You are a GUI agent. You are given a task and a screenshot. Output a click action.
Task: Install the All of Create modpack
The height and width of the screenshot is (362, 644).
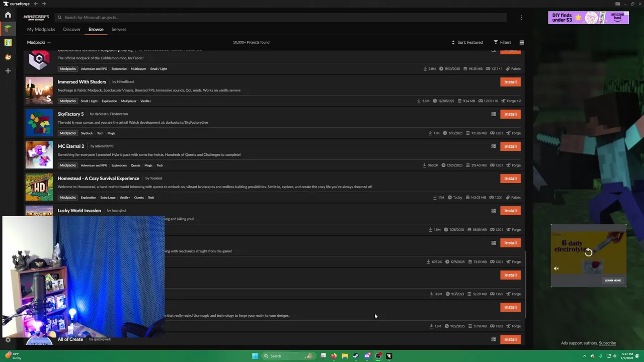pyautogui.click(x=510, y=339)
